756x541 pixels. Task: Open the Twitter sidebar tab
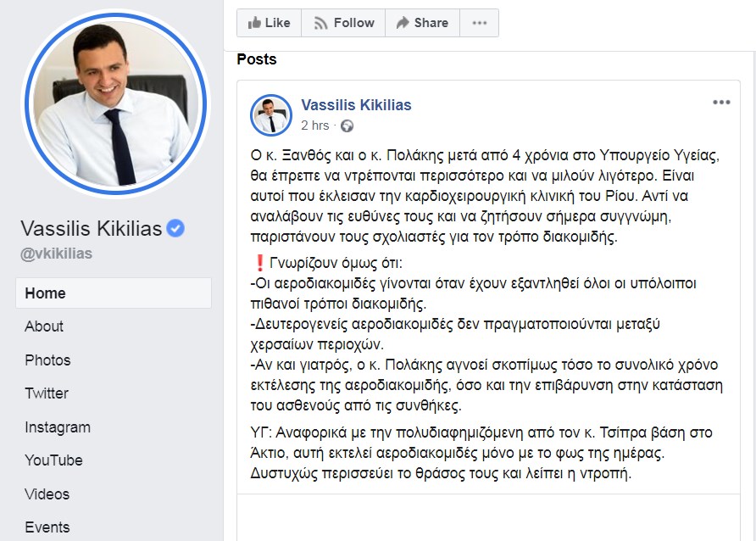pos(47,393)
